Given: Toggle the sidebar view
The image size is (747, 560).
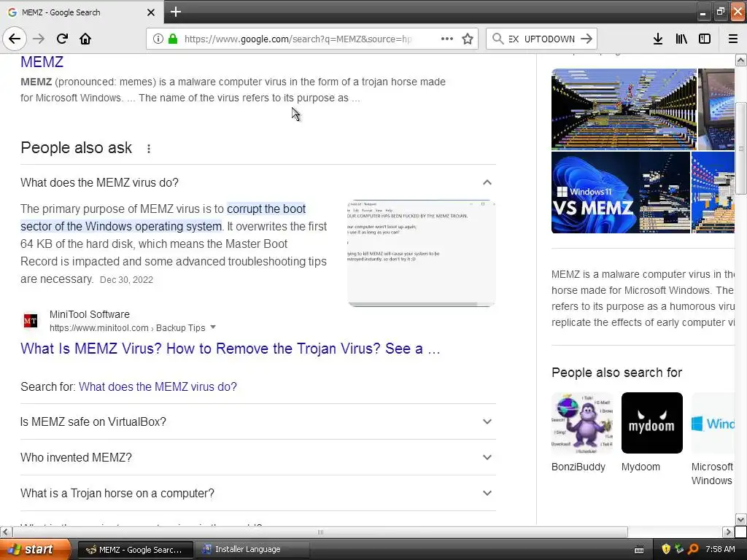Looking at the screenshot, I should tap(705, 39).
